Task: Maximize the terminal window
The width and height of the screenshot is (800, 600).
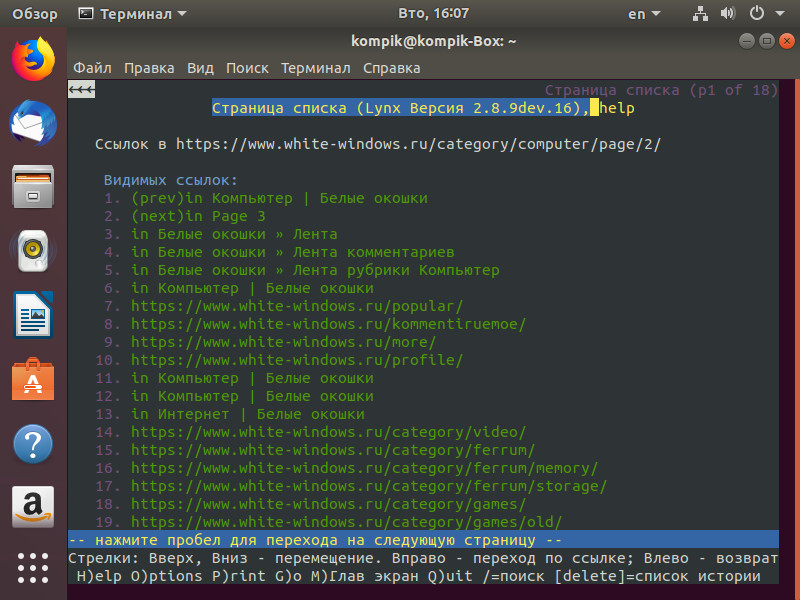Action: coord(767,41)
